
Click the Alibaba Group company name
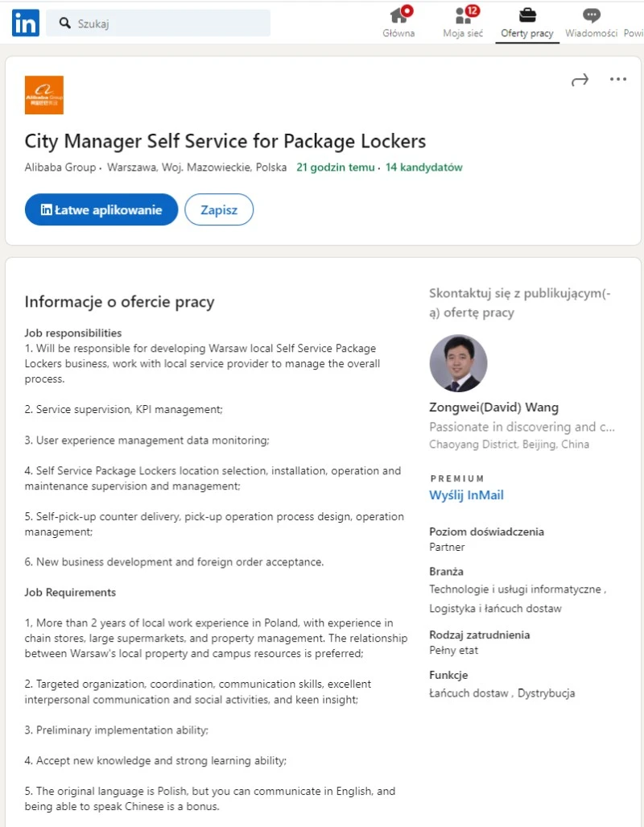coord(60,167)
